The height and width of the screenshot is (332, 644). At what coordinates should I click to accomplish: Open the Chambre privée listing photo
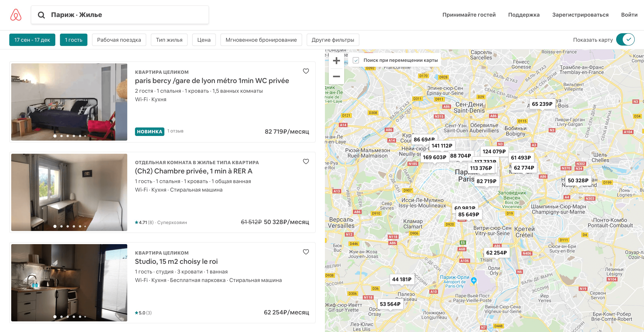69,192
